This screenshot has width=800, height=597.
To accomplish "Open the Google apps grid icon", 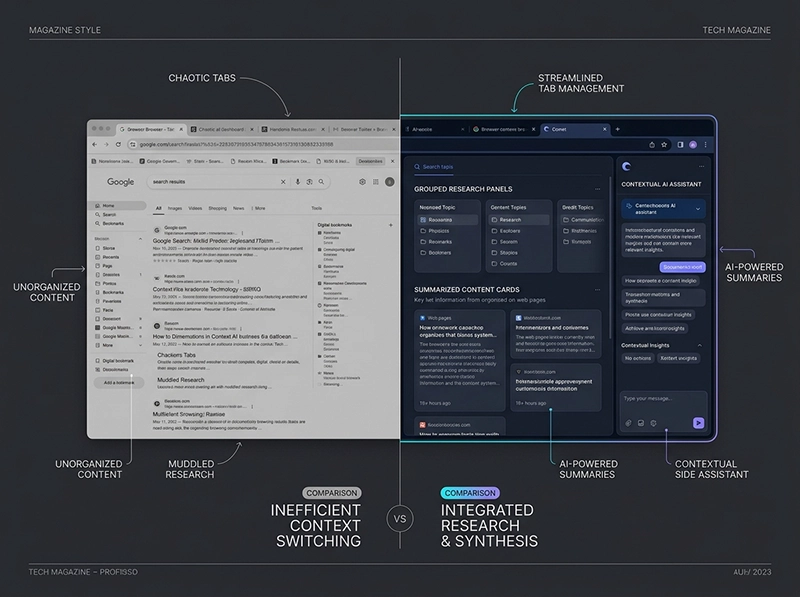I will click(x=376, y=182).
